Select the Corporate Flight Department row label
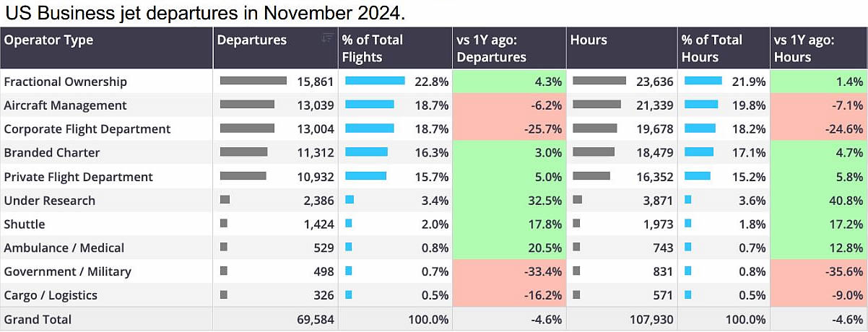This screenshot has height=332, width=868. coord(87,129)
